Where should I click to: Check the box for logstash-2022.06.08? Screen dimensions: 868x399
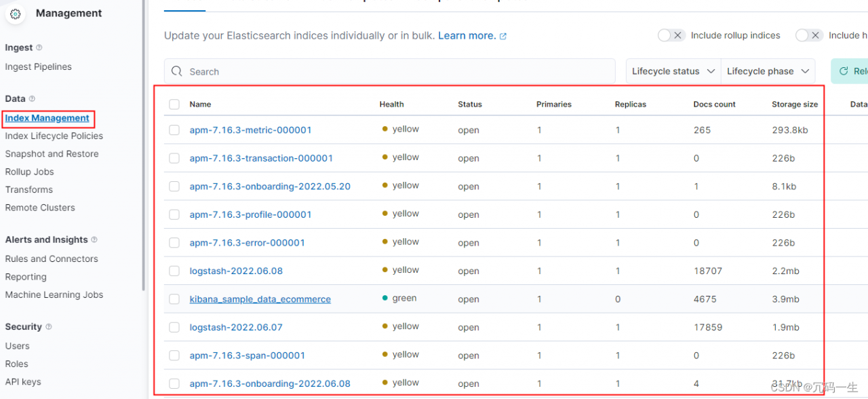coord(174,271)
